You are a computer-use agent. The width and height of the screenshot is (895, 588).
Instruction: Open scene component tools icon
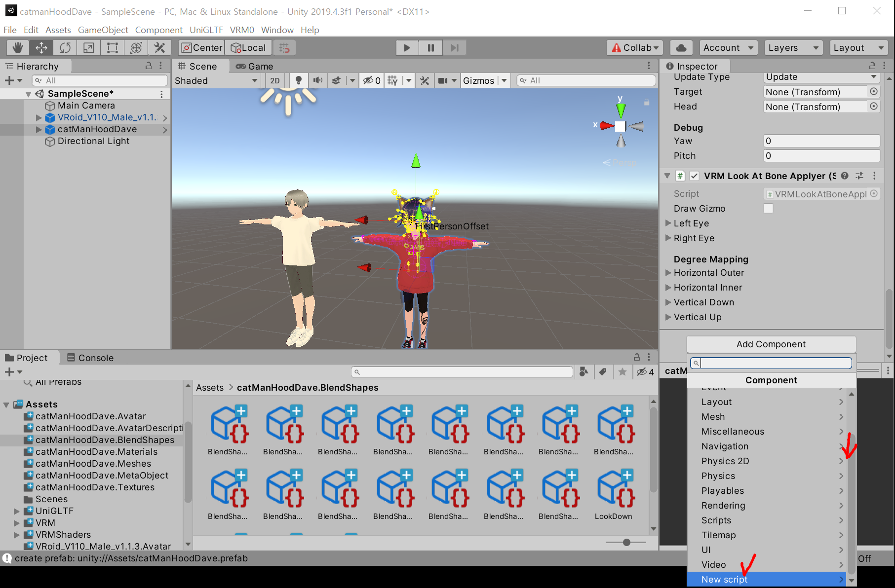pos(425,80)
